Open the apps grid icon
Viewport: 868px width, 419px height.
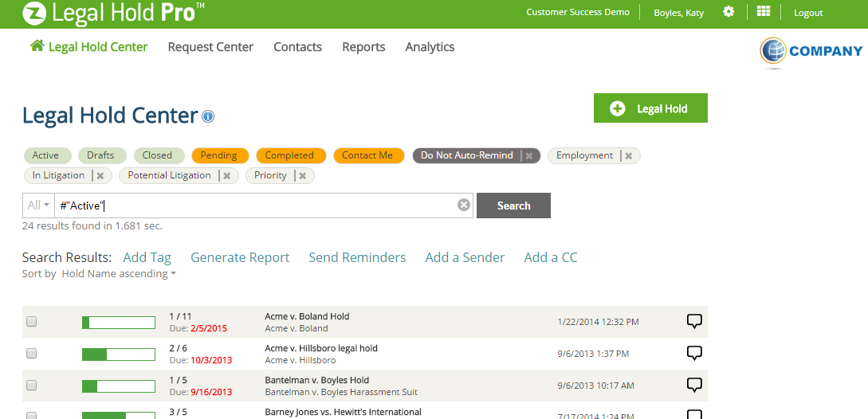tap(764, 12)
